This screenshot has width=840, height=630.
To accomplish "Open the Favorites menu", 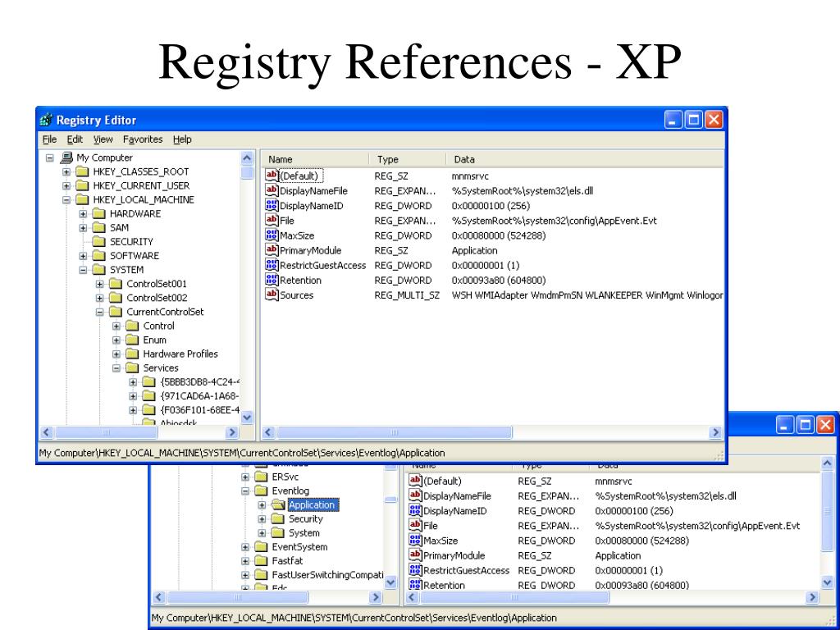I will (143, 139).
